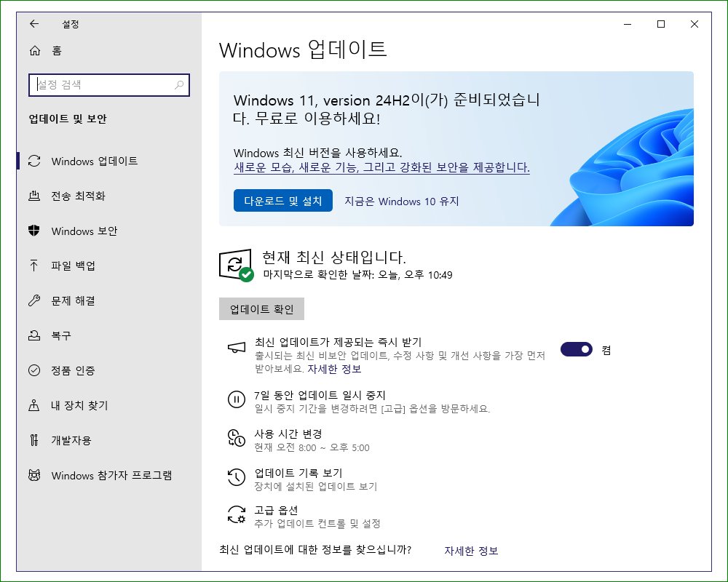Click the megaphone icon for latest updates

pyautogui.click(x=237, y=348)
